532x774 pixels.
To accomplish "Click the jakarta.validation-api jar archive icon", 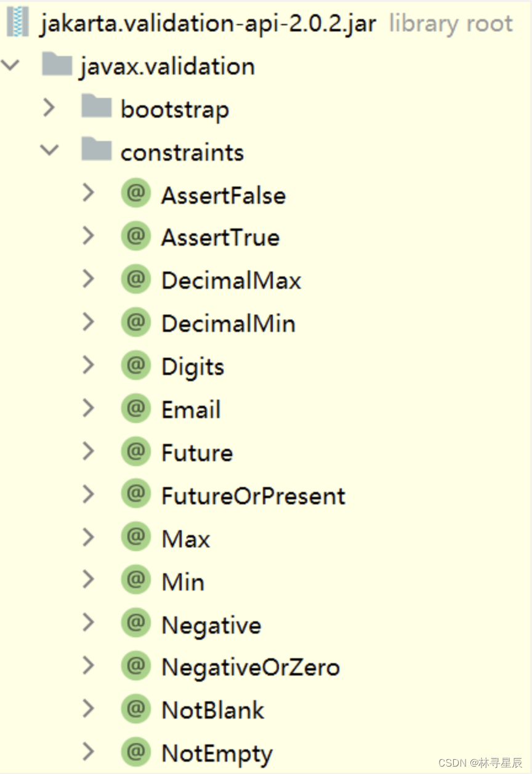I will coord(17,23).
